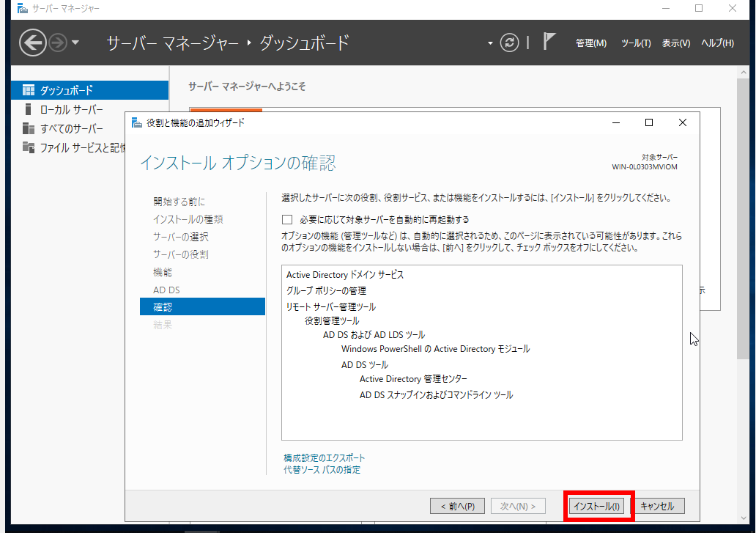Enable automatic restart of target server checkbox
Viewport: 756px width, 533px height.
click(x=287, y=220)
